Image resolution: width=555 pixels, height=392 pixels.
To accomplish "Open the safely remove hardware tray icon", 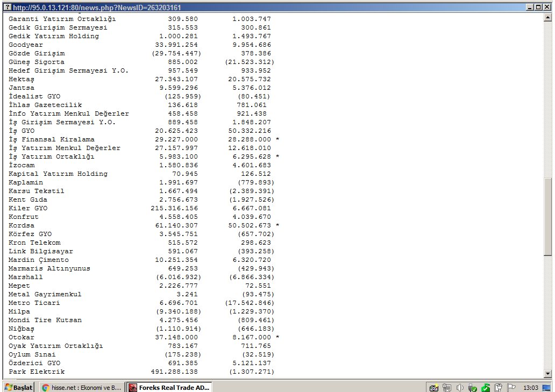I will [x=473, y=388].
